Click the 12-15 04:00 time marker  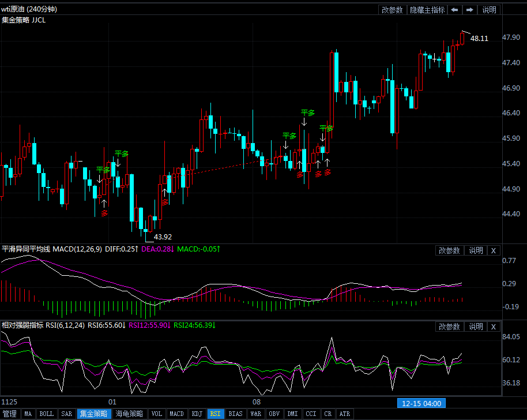[x=421, y=403]
